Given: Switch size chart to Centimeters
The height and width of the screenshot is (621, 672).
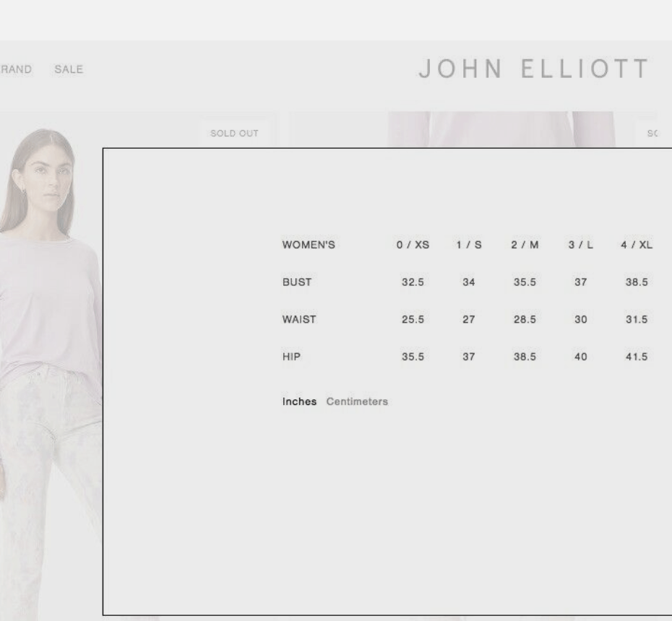Looking at the screenshot, I should (357, 401).
